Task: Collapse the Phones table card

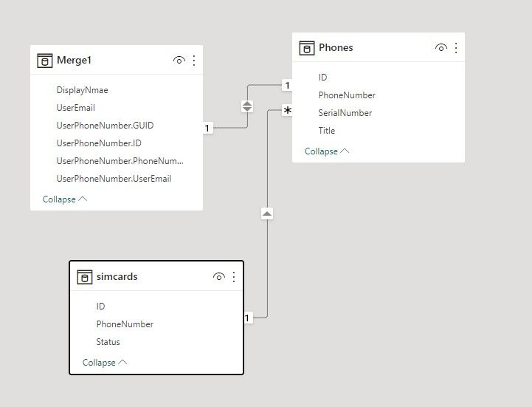Action: tap(327, 151)
